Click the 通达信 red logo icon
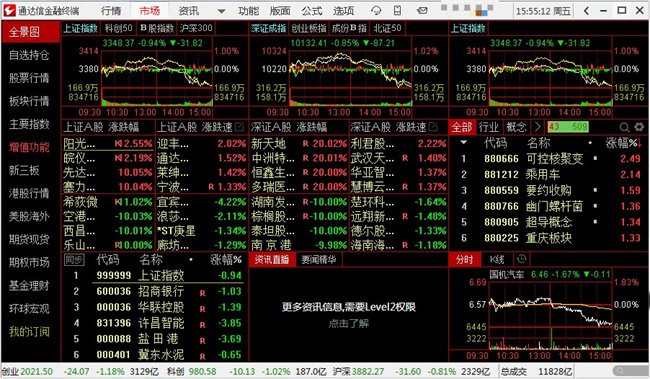The width and height of the screenshot is (650, 379). (9, 10)
